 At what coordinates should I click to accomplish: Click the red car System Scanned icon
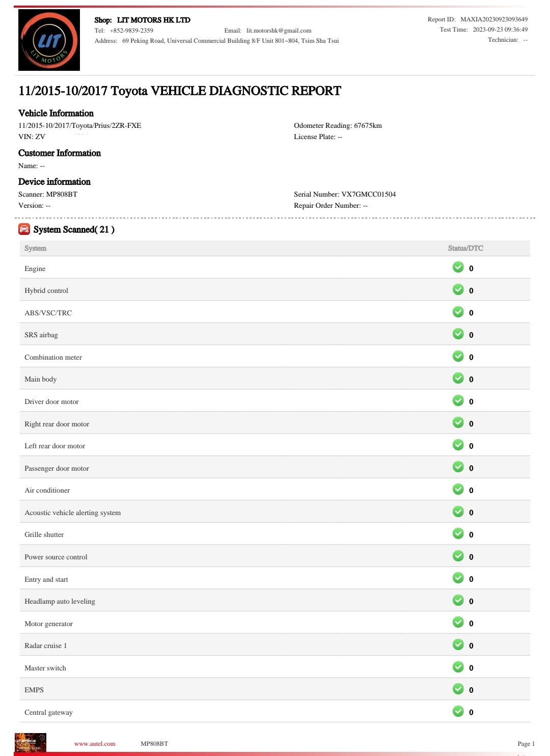(x=24, y=229)
